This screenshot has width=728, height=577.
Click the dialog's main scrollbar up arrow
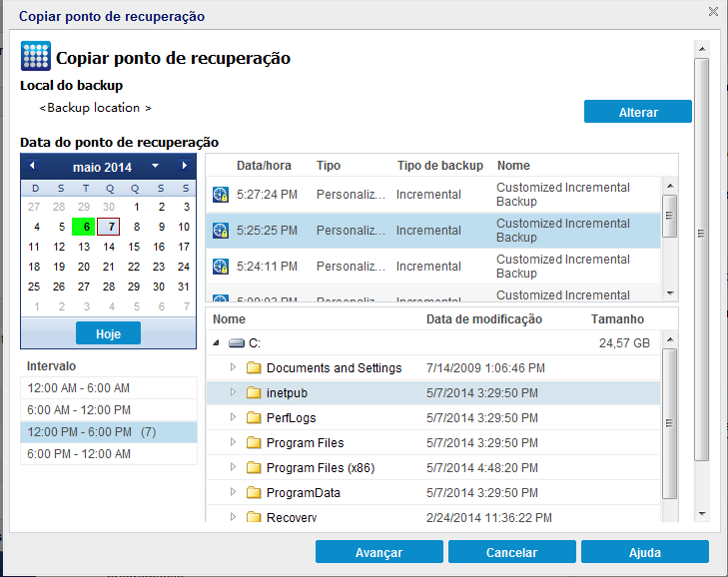click(x=702, y=49)
